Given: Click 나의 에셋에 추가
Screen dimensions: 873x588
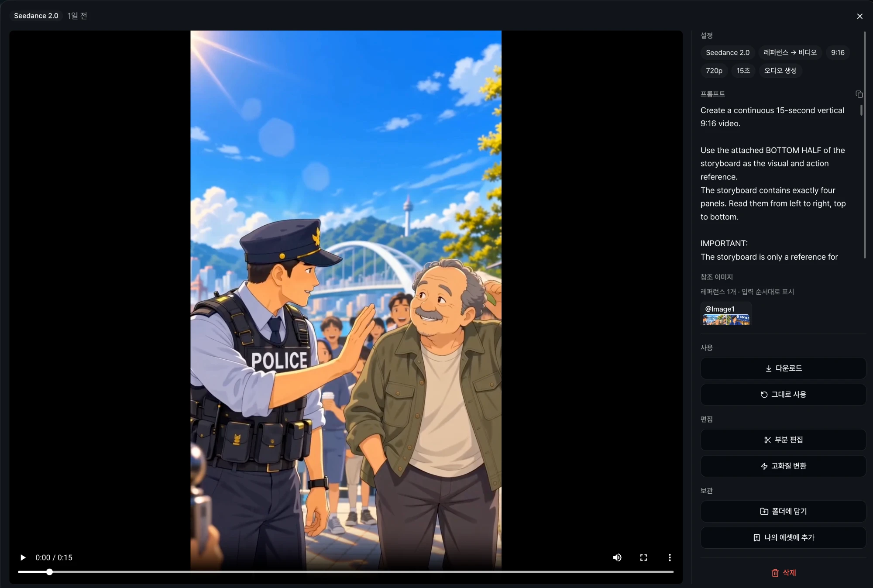Looking at the screenshot, I should click(783, 538).
